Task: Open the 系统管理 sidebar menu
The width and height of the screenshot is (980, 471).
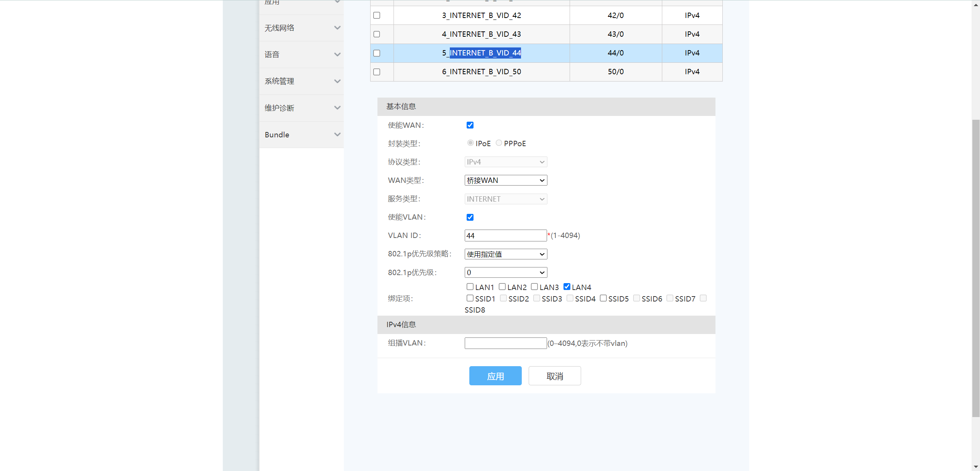Action: (x=280, y=81)
